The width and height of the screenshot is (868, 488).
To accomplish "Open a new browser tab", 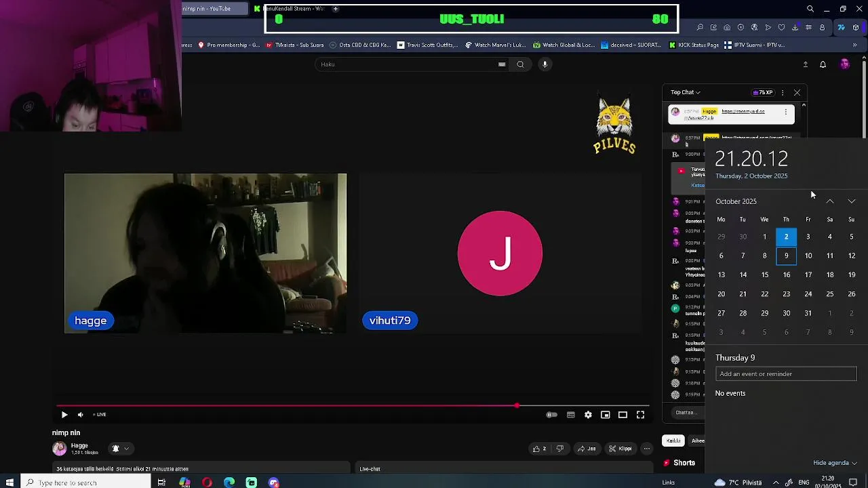I will (335, 9).
